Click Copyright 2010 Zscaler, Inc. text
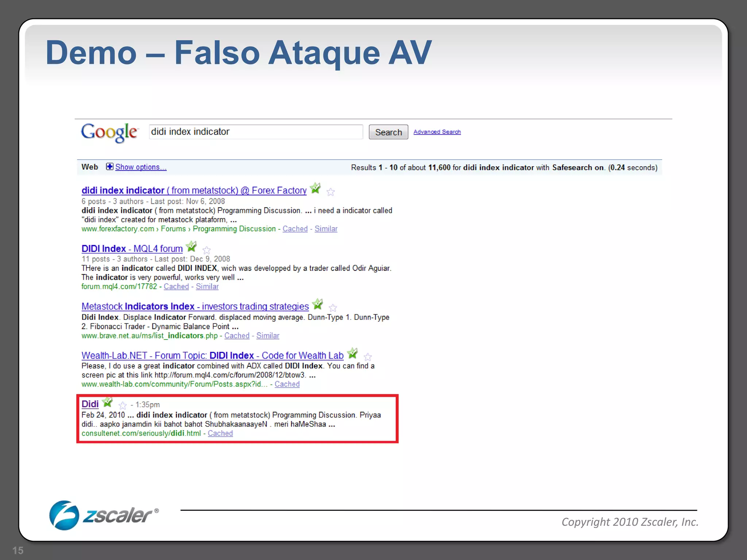Image resolution: width=747 pixels, height=560 pixels. coord(630,522)
